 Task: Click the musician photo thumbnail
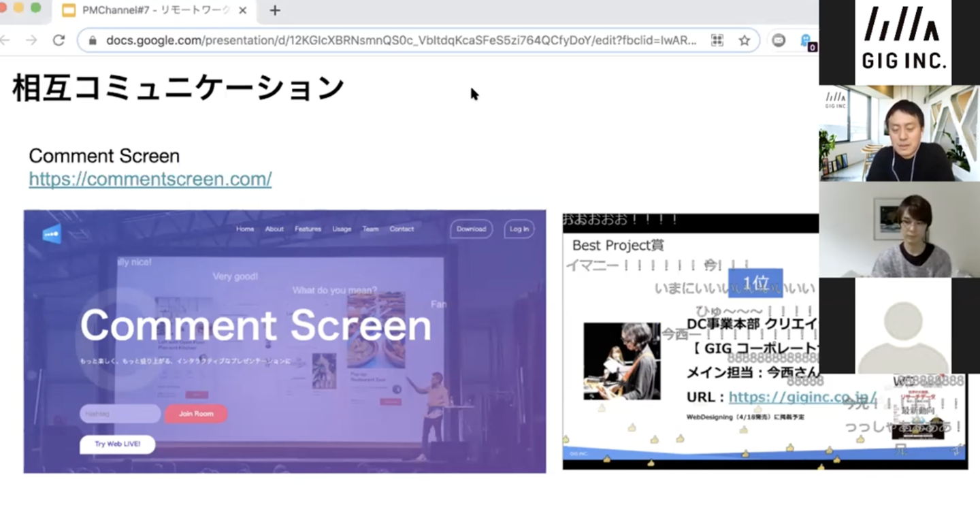point(621,361)
